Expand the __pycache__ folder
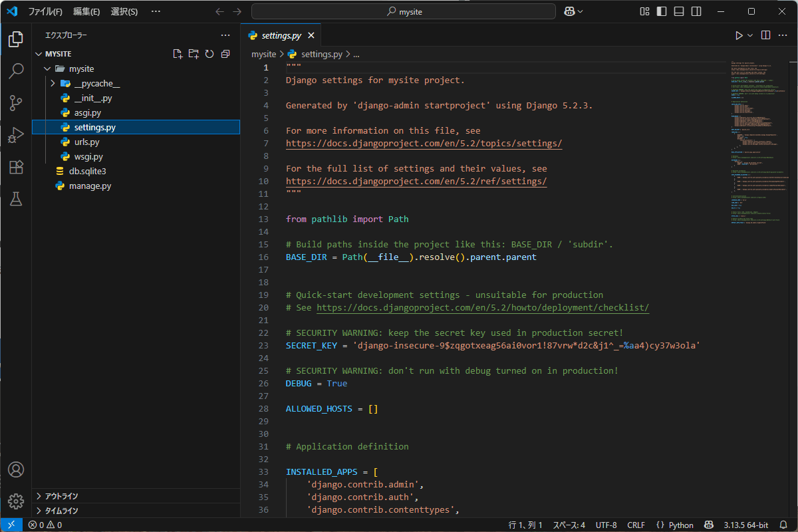Viewport: 798px width, 532px height. (x=53, y=83)
